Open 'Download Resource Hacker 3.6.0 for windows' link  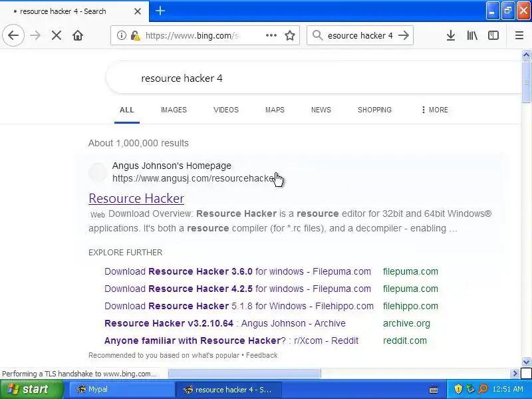pos(237,271)
